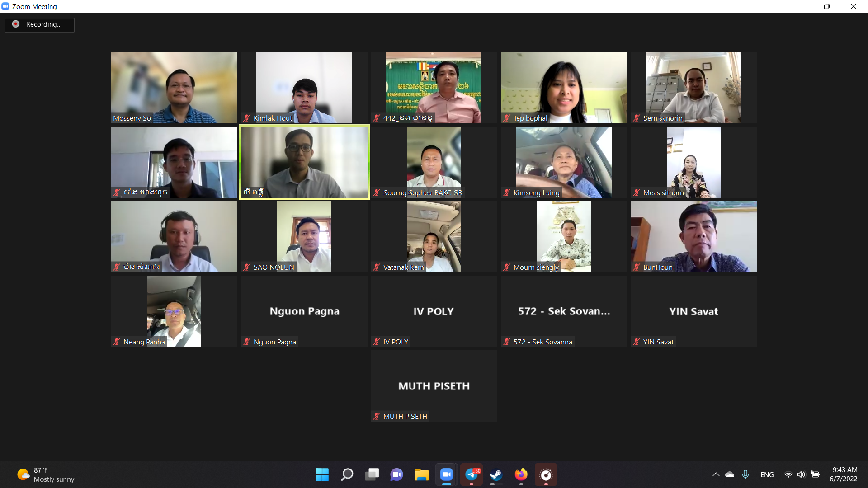Open Wi-Fi network tray icon

click(788, 474)
